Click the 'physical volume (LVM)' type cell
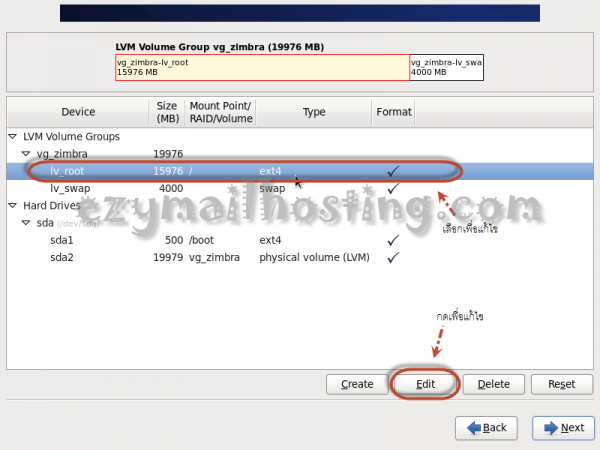The image size is (600, 450). 314,257
